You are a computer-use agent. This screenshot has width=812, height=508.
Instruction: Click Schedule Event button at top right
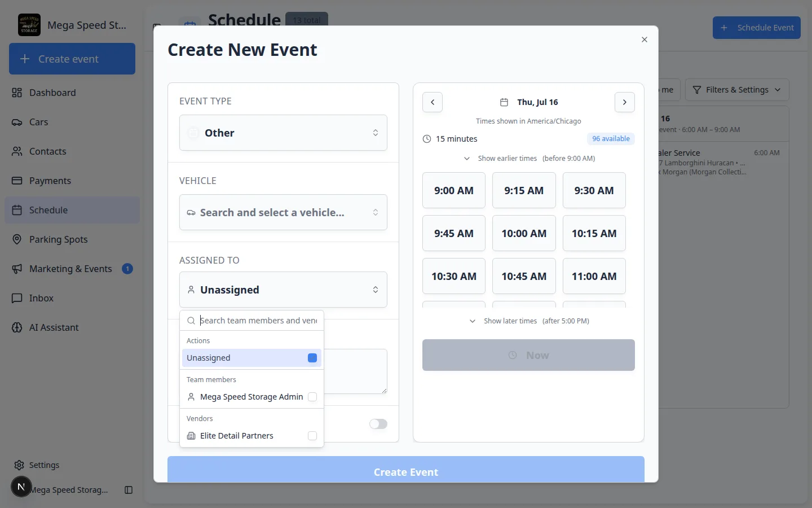click(757, 28)
